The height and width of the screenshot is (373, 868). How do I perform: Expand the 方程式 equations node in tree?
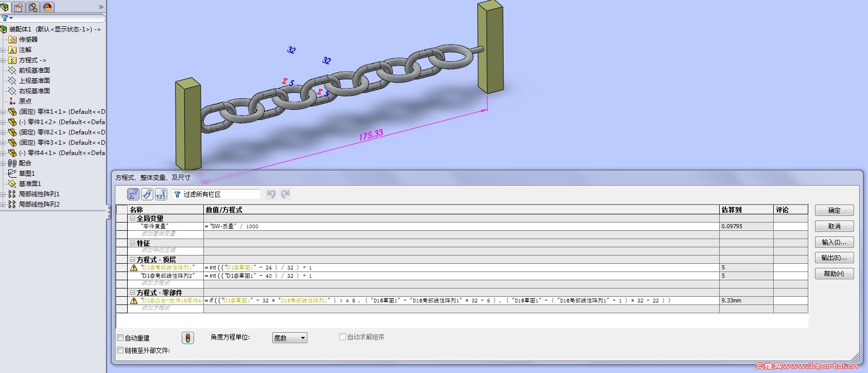pyautogui.click(x=3, y=60)
